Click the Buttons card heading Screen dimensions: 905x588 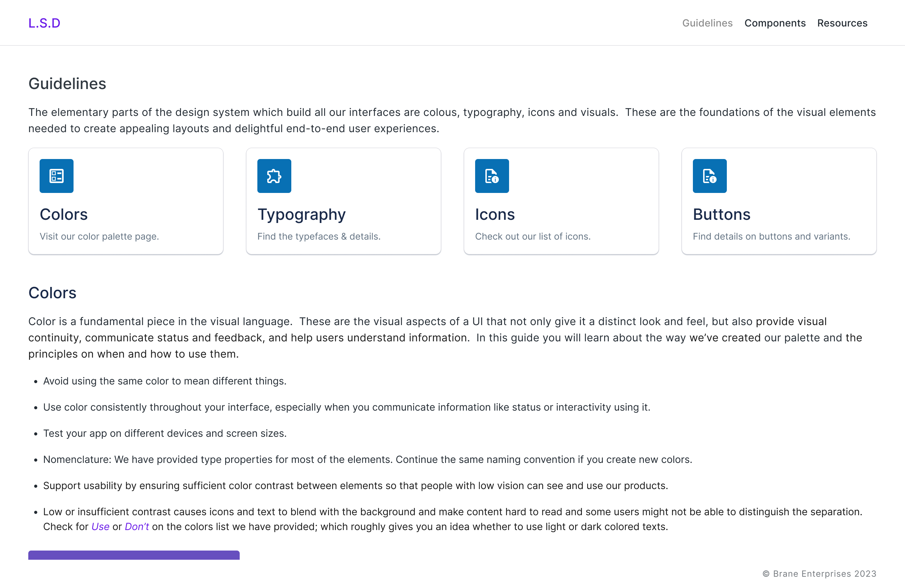click(721, 214)
